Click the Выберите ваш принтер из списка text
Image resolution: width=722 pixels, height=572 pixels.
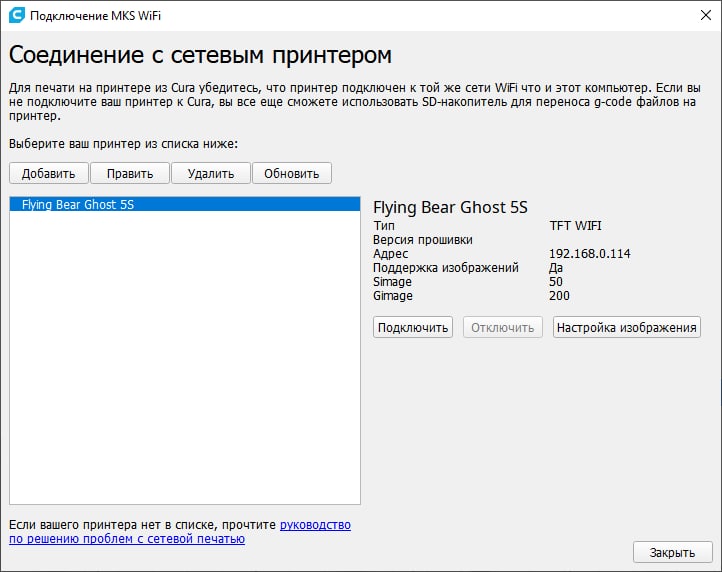123,144
